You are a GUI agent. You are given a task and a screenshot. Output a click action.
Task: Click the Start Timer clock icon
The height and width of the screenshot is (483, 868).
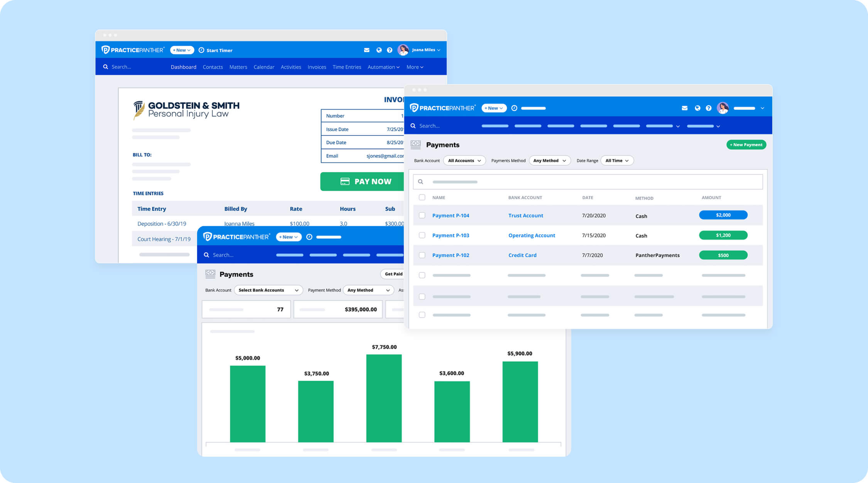(201, 50)
